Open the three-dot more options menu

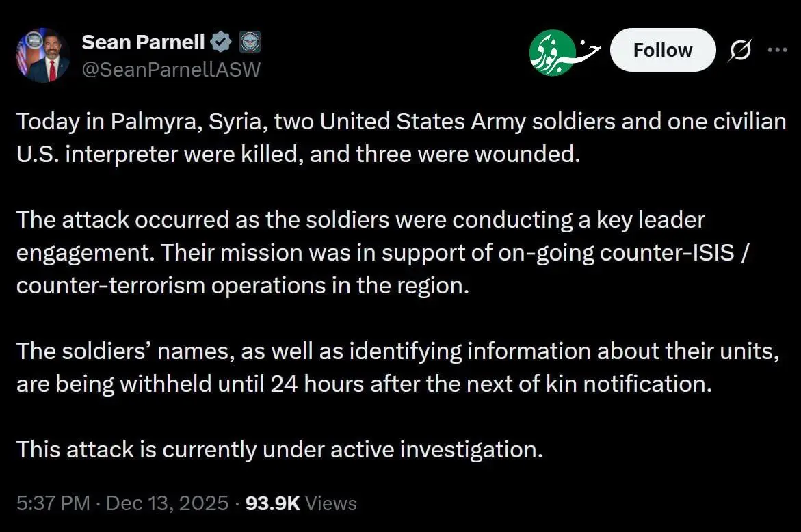(x=778, y=50)
